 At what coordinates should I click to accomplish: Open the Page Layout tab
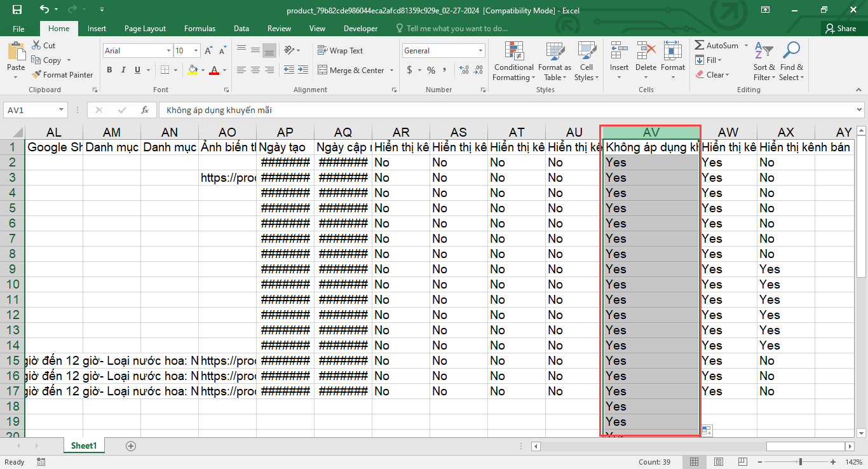[145, 29]
